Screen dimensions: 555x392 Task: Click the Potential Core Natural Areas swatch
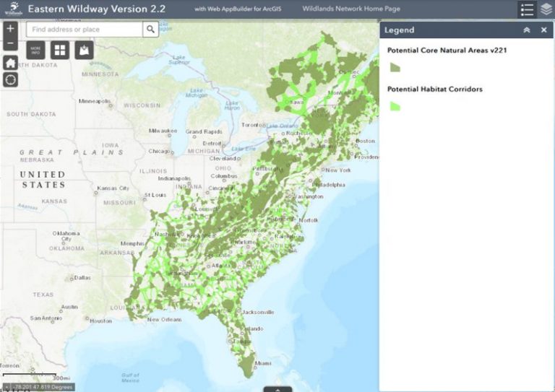click(x=395, y=67)
